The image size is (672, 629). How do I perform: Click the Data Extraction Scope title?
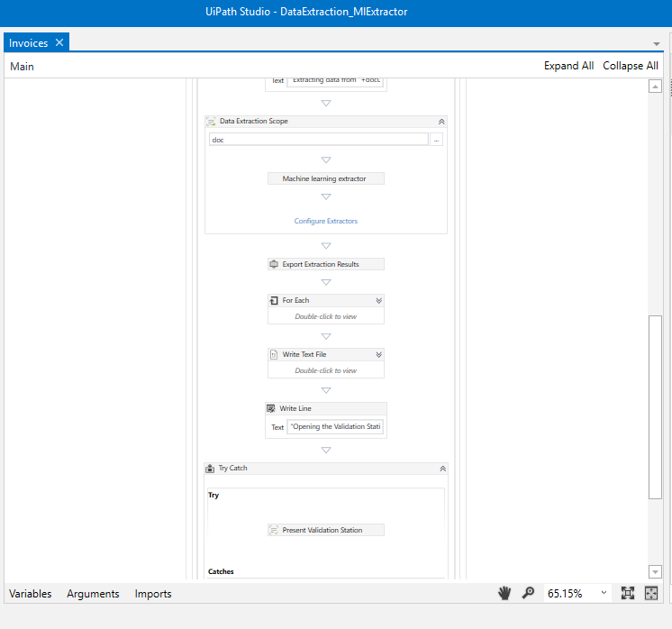(x=254, y=122)
